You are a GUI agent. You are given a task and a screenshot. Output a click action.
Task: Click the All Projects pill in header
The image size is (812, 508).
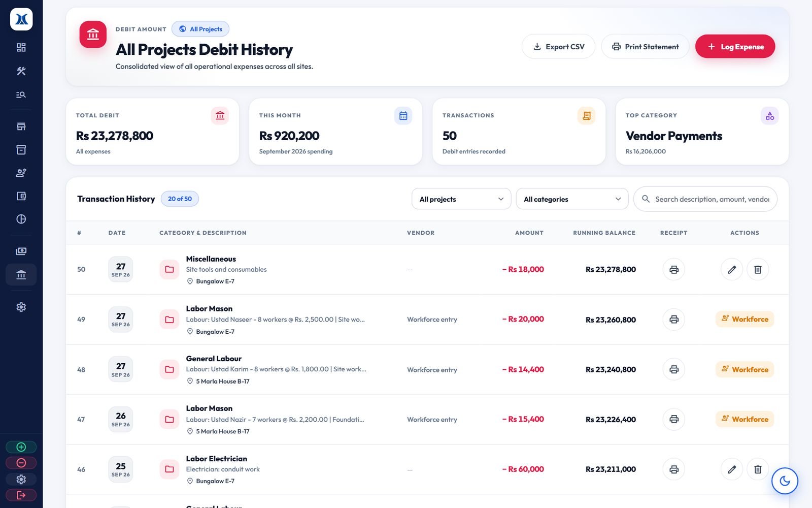tap(200, 29)
